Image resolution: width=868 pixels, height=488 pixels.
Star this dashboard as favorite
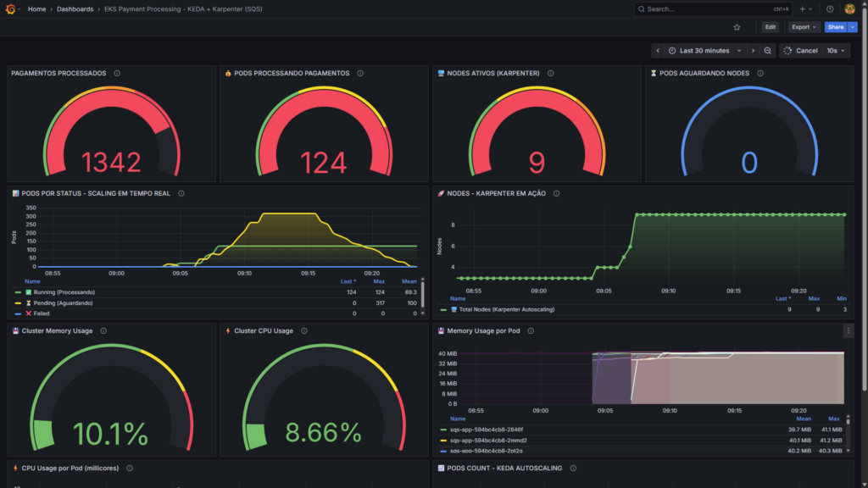coord(737,27)
